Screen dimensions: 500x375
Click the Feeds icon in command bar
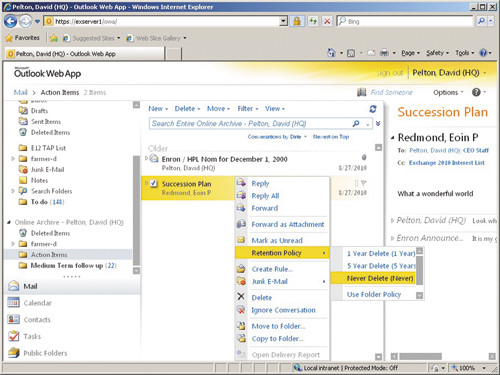click(351, 53)
